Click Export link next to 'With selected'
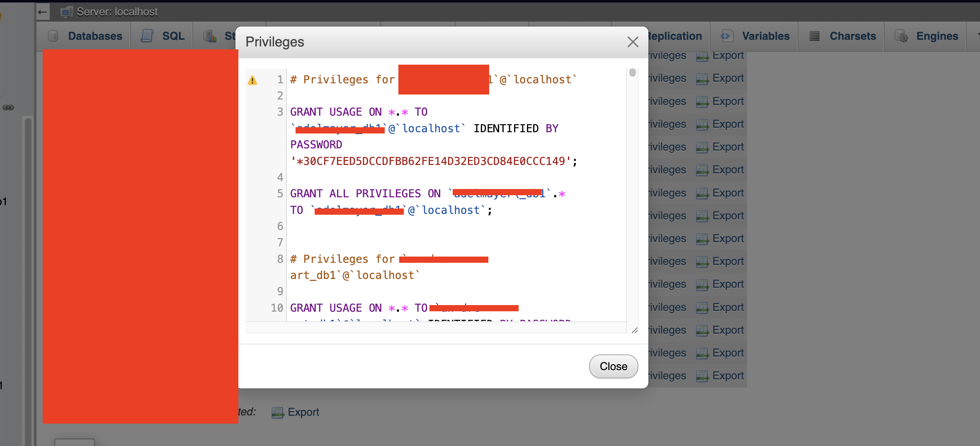Image resolution: width=980 pixels, height=446 pixels. (x=303, y=412)
